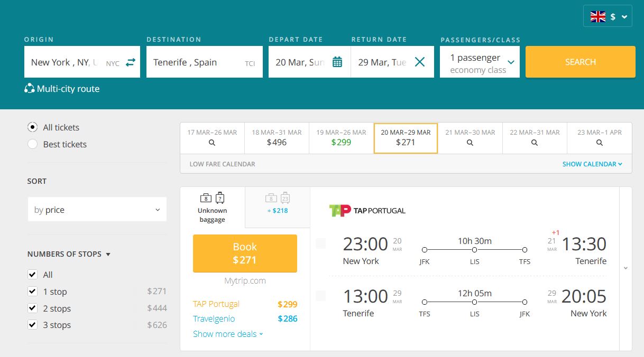Clear the return date with the X icon
Viewport: 644px width, 357px height.
pyautogui.click(x=419, y=62)
